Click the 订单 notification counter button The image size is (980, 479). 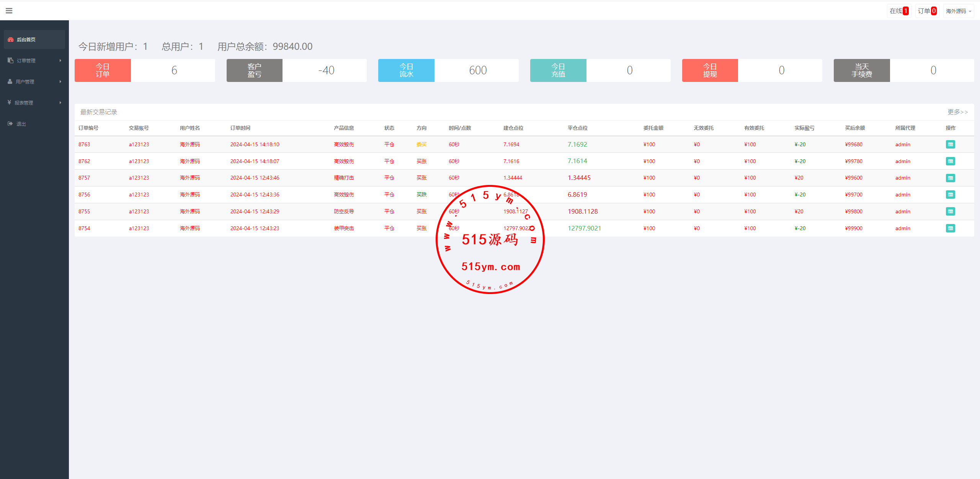927,11
